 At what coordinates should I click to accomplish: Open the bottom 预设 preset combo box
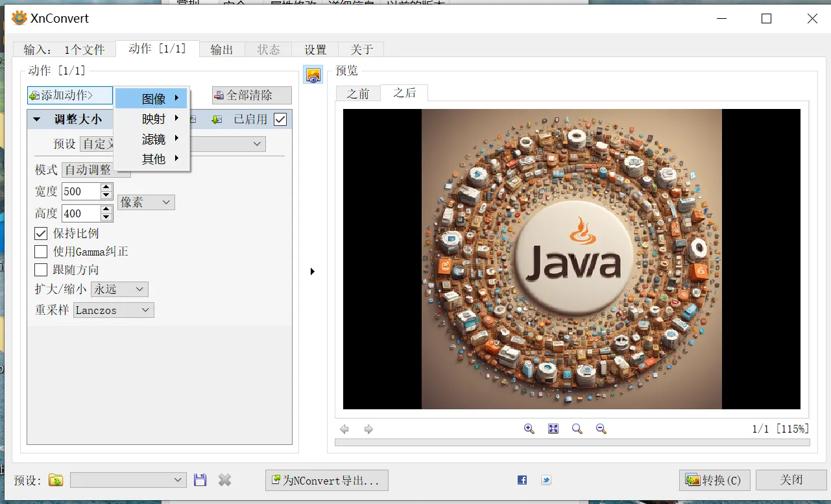[128, 480]
